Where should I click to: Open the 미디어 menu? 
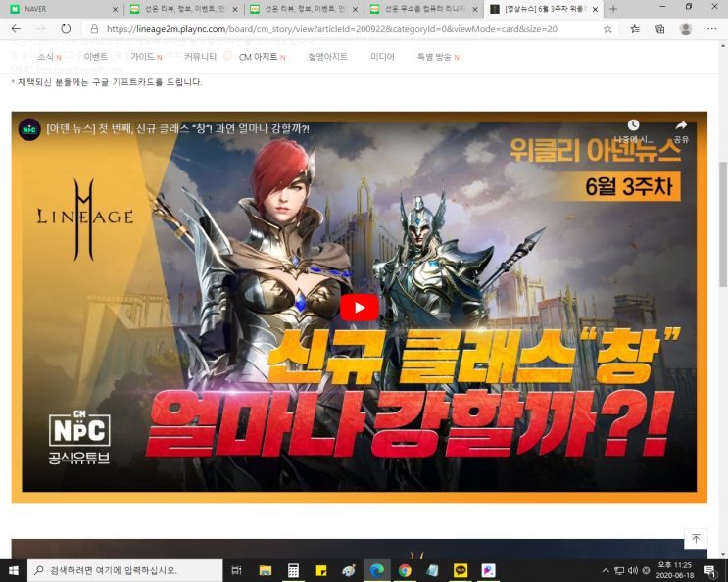pyautogui.click(x=382, y=57)
